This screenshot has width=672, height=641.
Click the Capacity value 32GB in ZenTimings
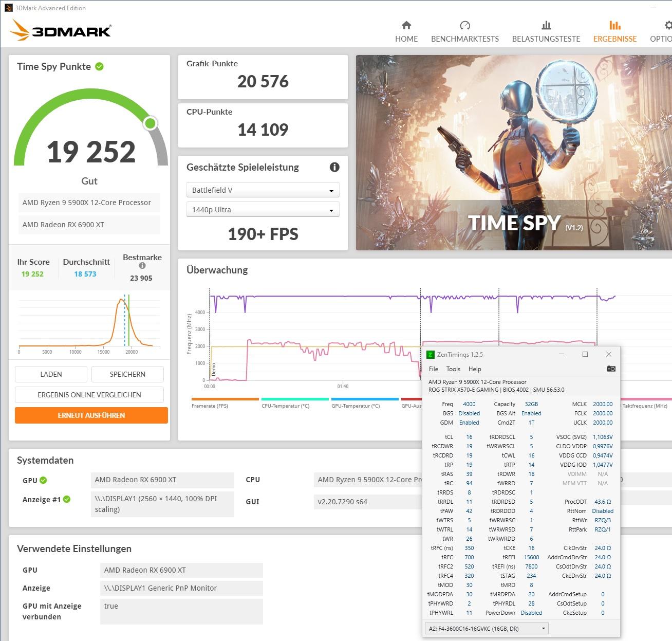tap(531, 404)
